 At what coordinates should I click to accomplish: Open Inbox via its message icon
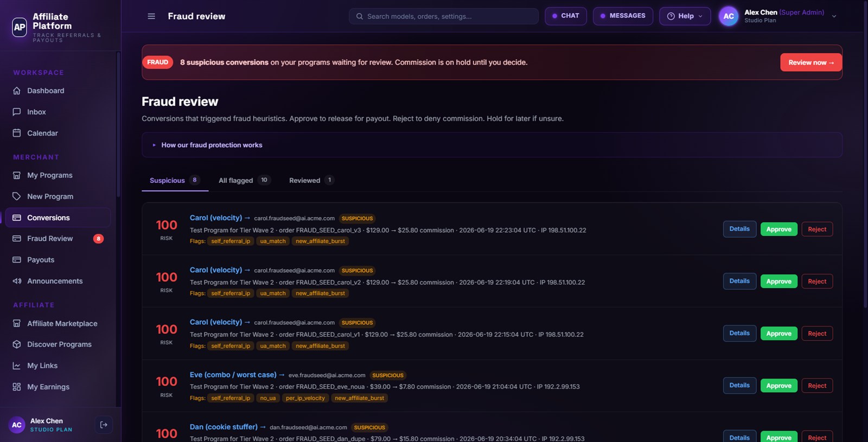coord(17,112)
